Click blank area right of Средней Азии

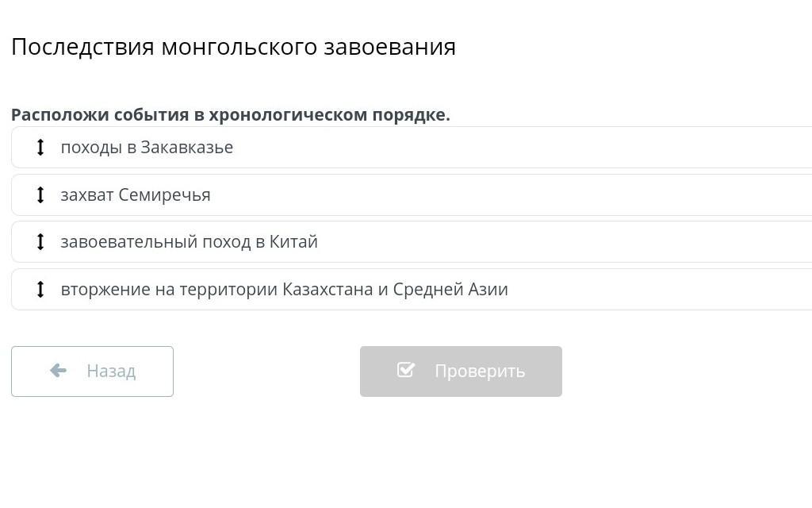[x=658, y=290]
